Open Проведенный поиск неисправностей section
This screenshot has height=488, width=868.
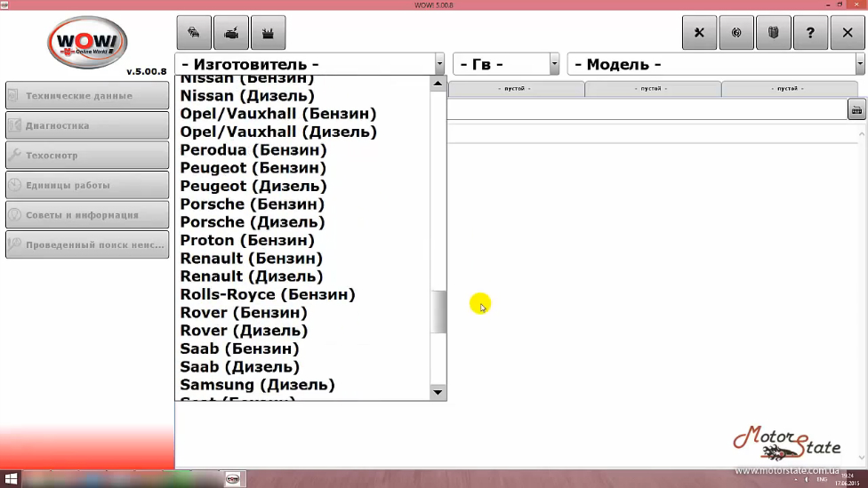(x=87, y=245)
